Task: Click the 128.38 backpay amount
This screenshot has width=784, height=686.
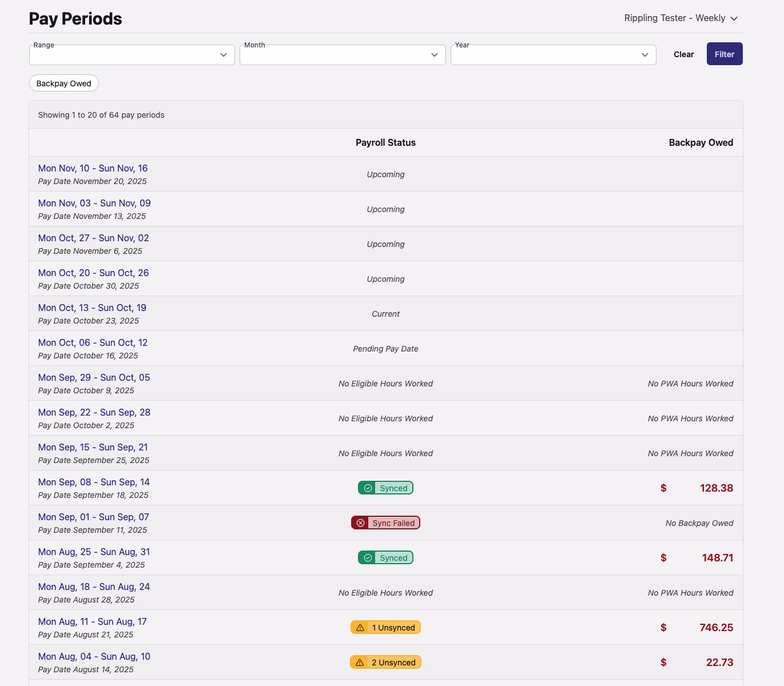Action: click(717, 488)
